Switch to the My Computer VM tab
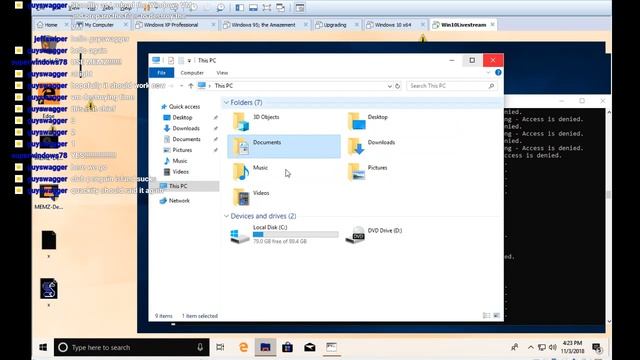Viewport: 640px width, 360px height. [x=100, y=25]
